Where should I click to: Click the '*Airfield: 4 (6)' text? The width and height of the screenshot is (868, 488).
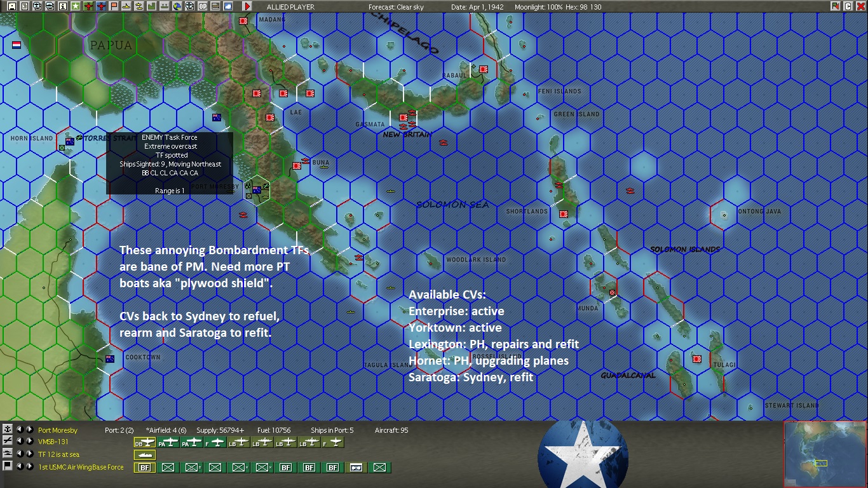[x=166, y=430]
